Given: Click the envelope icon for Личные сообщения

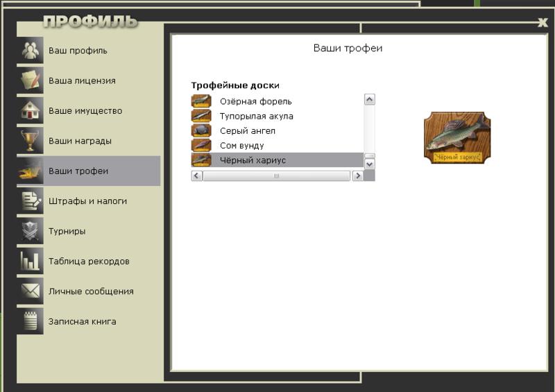Looking at the screenshot, I should 30,291.
